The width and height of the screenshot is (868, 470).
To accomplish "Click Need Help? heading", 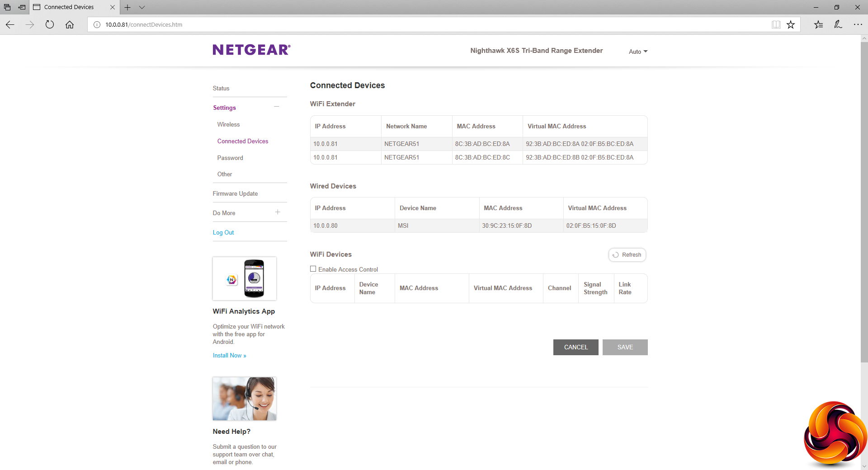I will (231, 432).
